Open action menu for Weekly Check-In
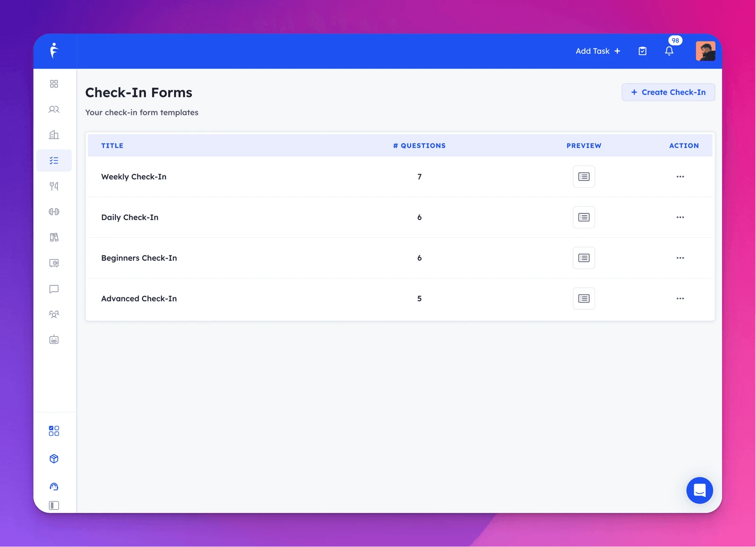The width and height of the screenshot is (756, 547). click(680, 176)
